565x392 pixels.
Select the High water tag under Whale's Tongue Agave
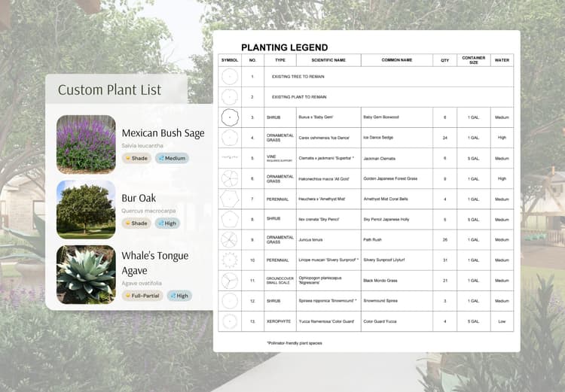(179, 296)
